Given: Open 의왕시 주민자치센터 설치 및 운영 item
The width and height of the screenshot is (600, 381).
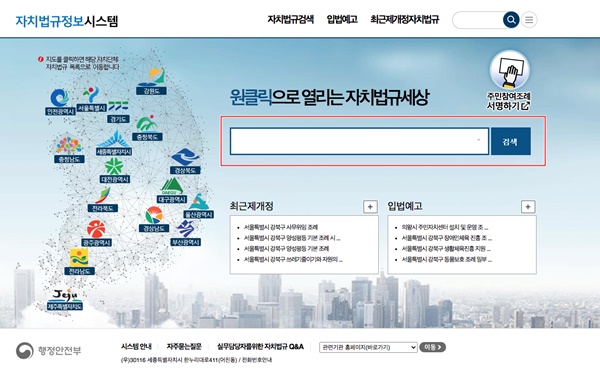Looking at the screenshot, I should [445, 227].
